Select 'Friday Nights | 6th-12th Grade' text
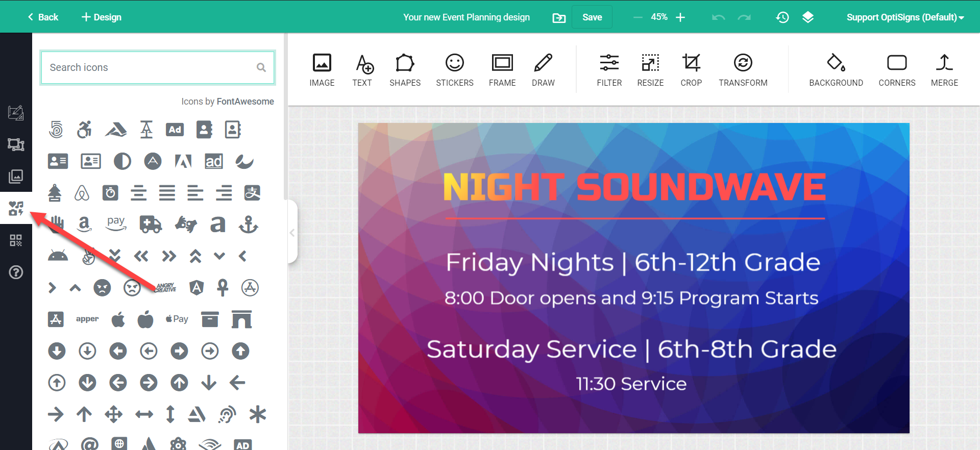Viewport: 980px width, 450px height. [x=633, y=262]
